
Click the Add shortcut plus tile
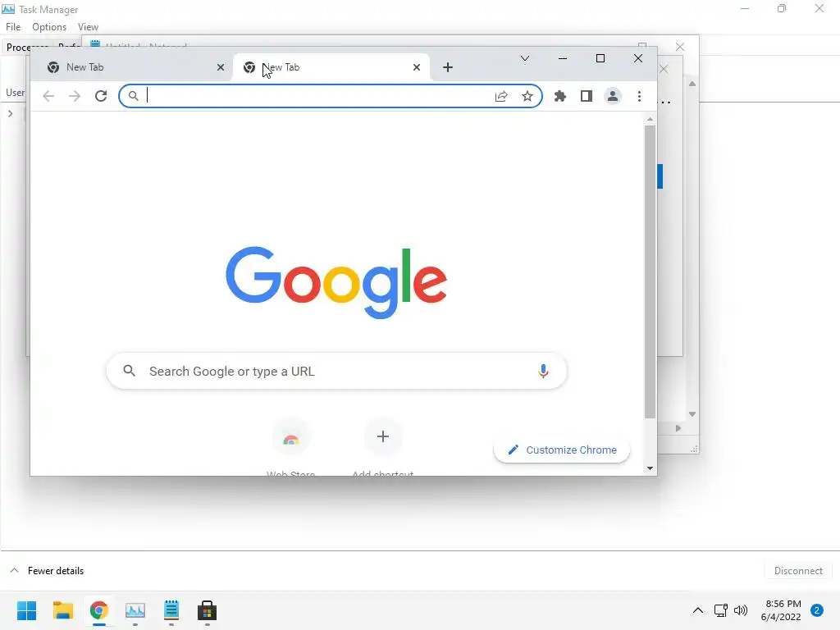[382, 446]
